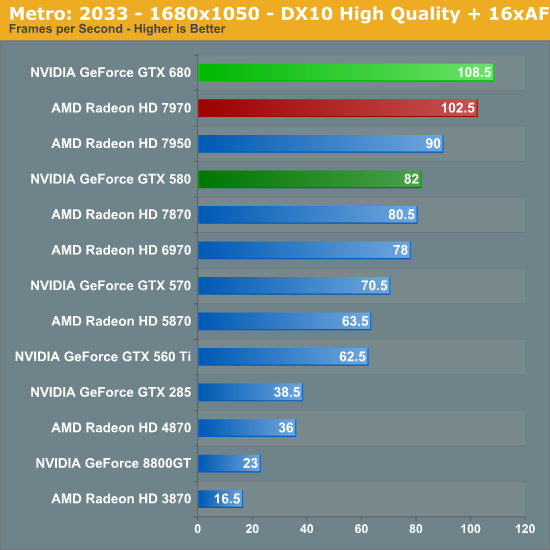550x550 pixels.
Task: Click the value '16.5' on the bar
Action: pos(227,499)
